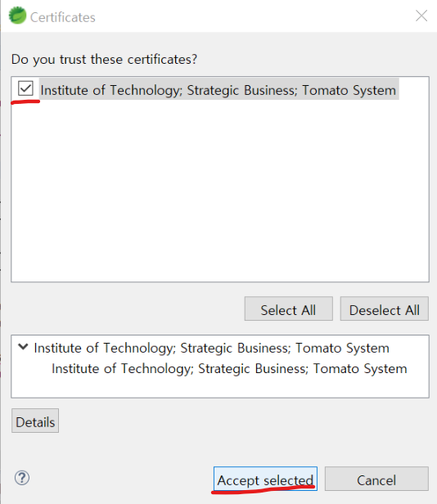
Task: Close the Certificates dialog window
Action: click(x=421, y=16)
